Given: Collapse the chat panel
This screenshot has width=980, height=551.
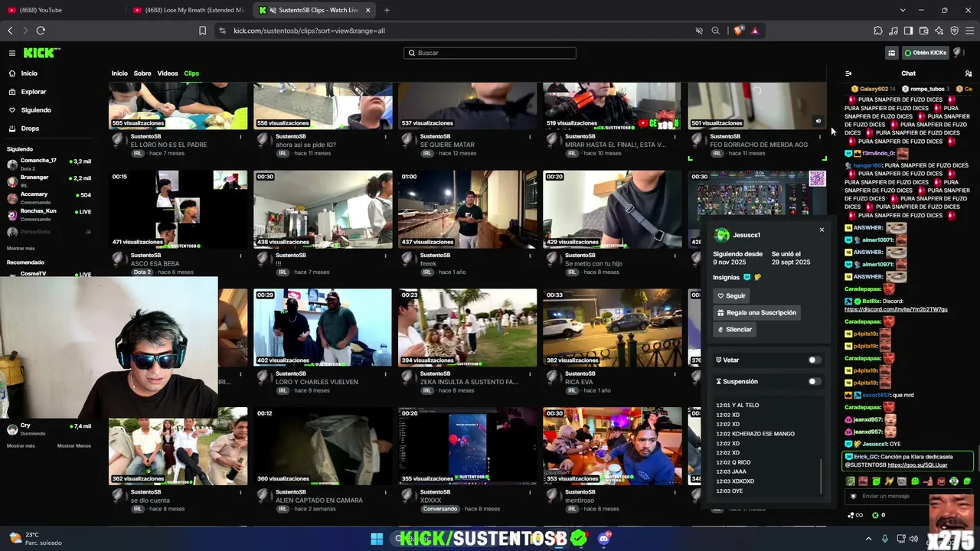Looking at the screenshot, I should pyautogui.click(x=848, y=73).
